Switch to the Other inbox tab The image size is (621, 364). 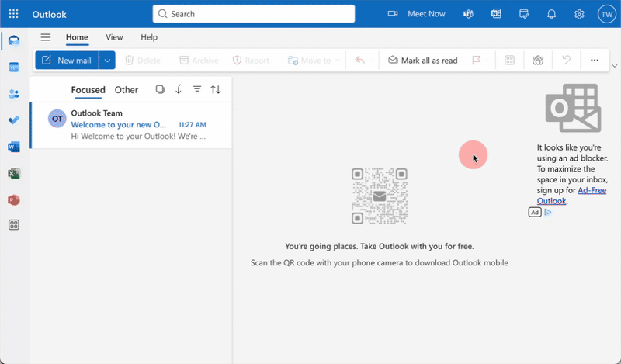[127, 90]
